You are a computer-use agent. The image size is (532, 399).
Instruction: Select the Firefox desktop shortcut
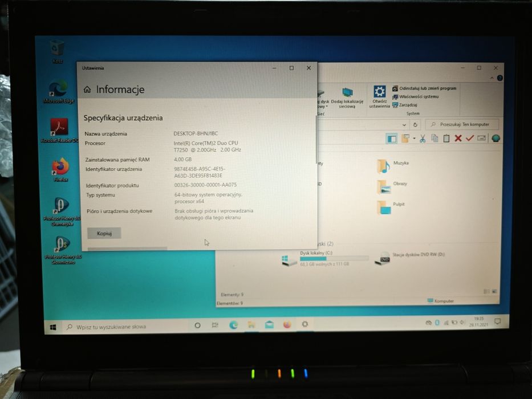point(61,169)
